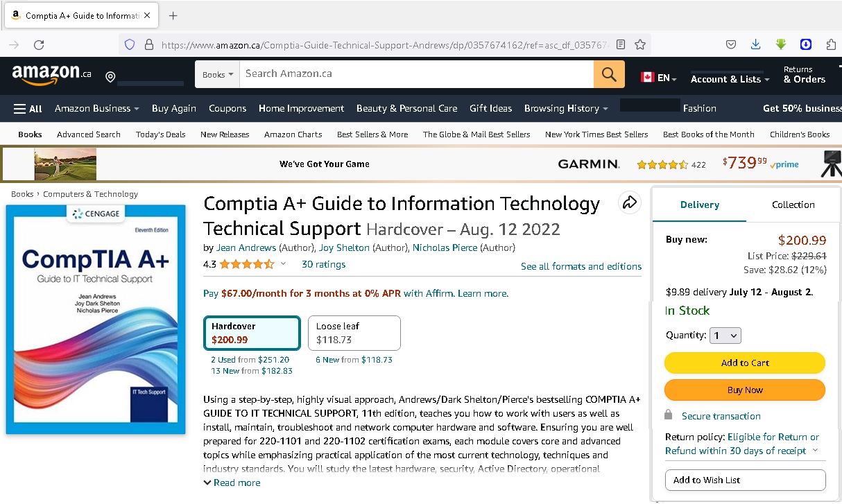Click the delivery location pin icon
Image resolution: width=842 pixels, height=504 pixels.
tap(110, 76)
